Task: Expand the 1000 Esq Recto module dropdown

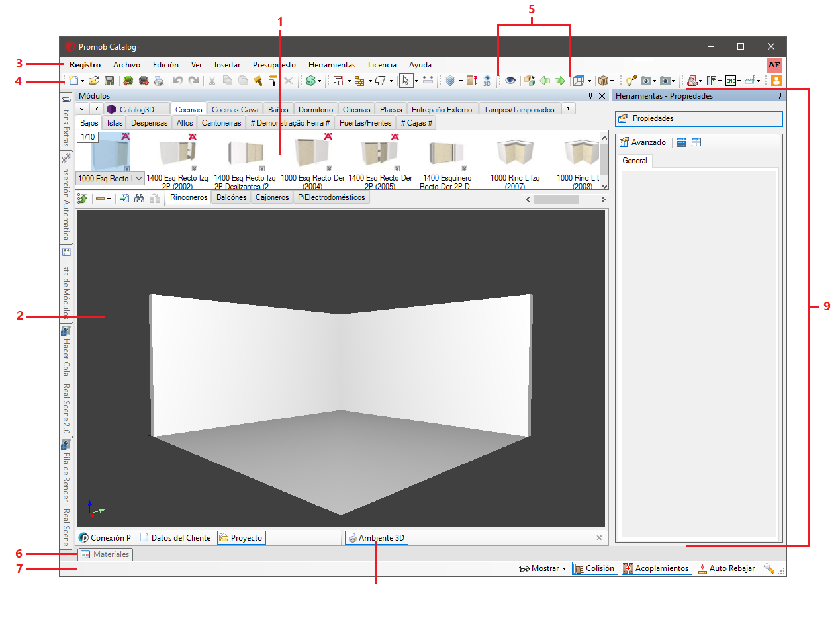Action: pyautogui.click(x=139, y=179)
